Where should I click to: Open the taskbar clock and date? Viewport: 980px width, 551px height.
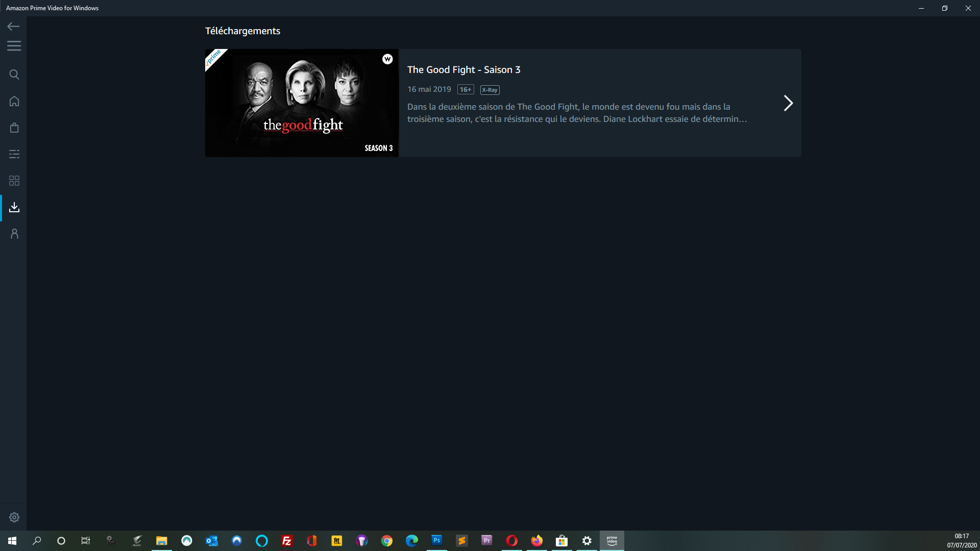(x=962, y=541)
